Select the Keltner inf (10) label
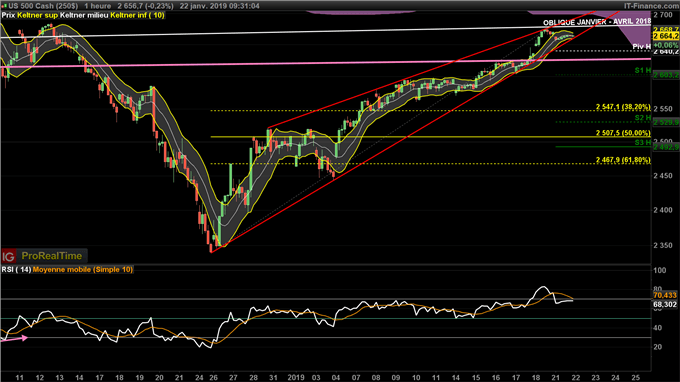 (137, 15)
